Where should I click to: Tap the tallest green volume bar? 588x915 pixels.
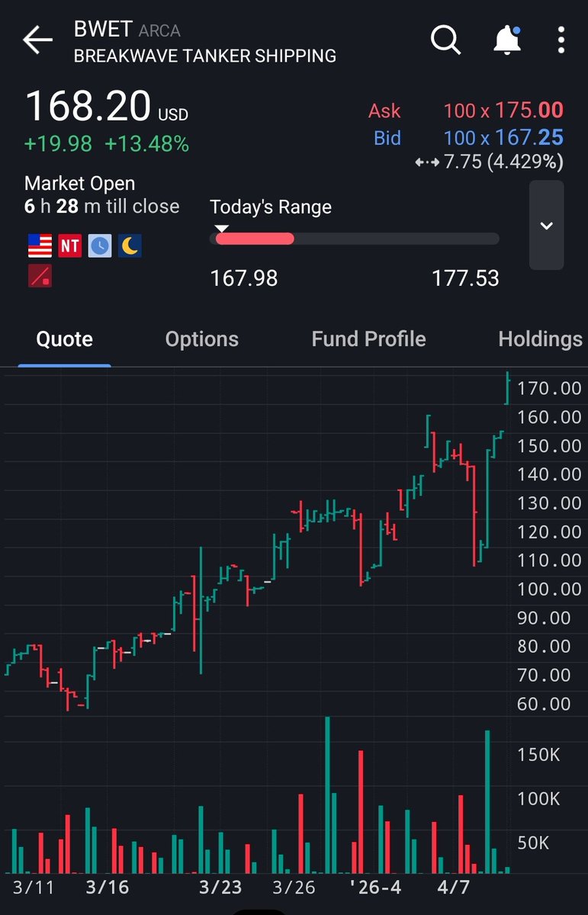pyautogui.click(x=328, y=795)
